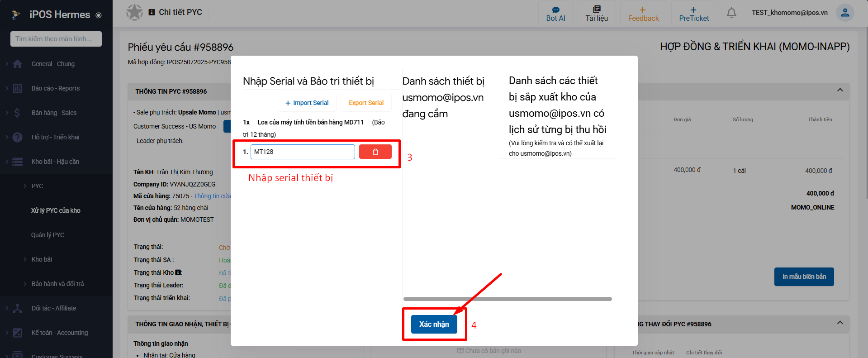Create a new PreTicket

pyautogui.click(x=693, y=14)
